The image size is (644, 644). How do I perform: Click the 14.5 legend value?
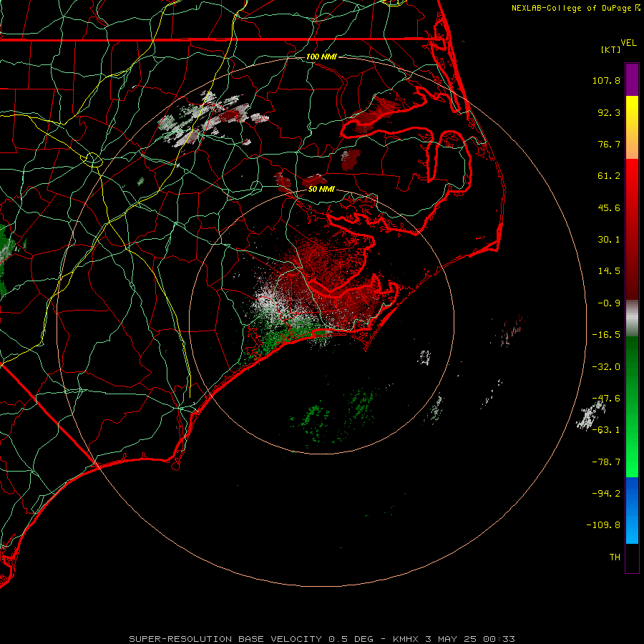click(609, 271)
